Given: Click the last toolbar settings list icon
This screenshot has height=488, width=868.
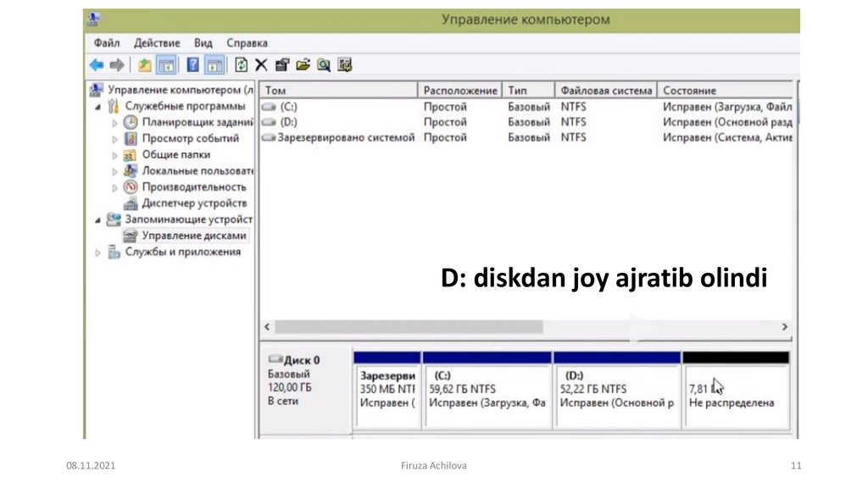Looking at the screenshot, I should pos(345,65).
